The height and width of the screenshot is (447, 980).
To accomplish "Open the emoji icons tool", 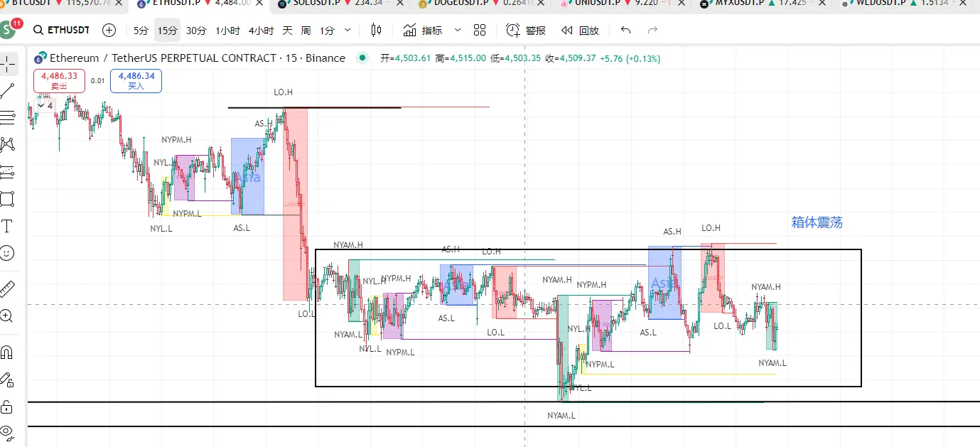I will (x=8, y=253).
